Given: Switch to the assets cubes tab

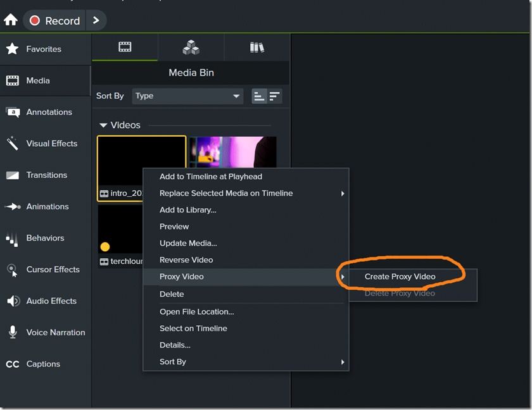Looking at the screenshot, I should pyautogui.click(x=191, y=47).
